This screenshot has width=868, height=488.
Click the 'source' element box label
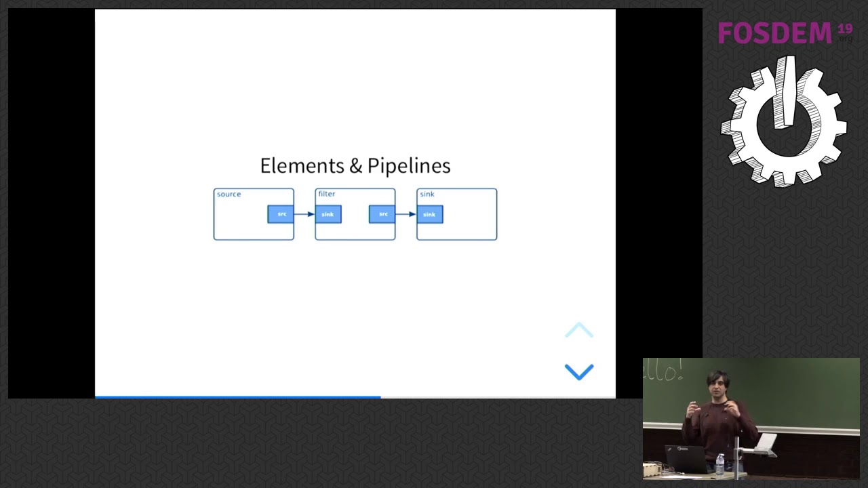(x=229, y=194)
